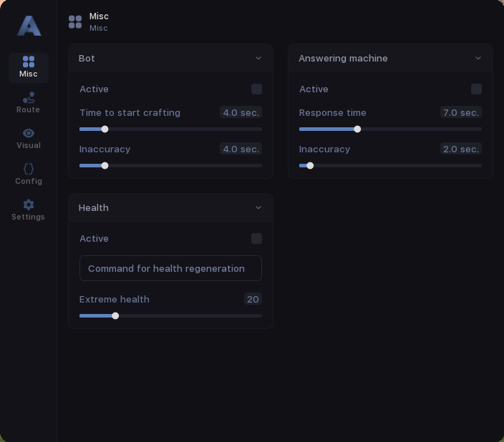504x442 pixels.
Task: Collapse the Answering machine panel chevron
Action: pos(478,59)
